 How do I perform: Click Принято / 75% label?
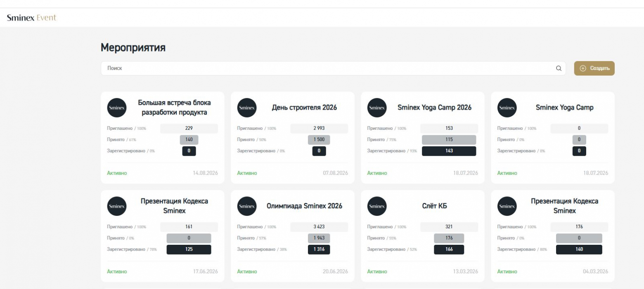(382, 140)
